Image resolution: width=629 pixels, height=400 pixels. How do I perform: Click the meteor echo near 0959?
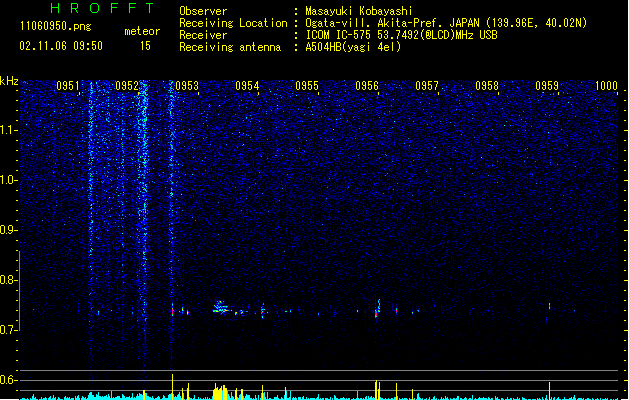[x=549, y=307]
